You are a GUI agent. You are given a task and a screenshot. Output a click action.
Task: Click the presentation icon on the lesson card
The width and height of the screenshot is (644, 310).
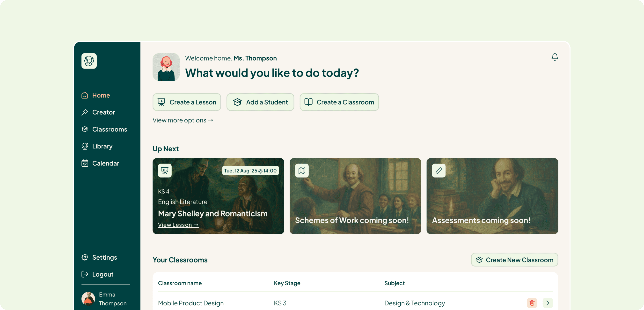coord(165,170)
